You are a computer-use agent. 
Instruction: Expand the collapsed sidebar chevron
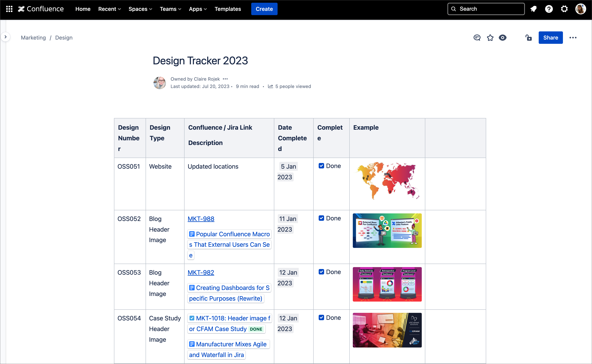(x=6, y=37)
